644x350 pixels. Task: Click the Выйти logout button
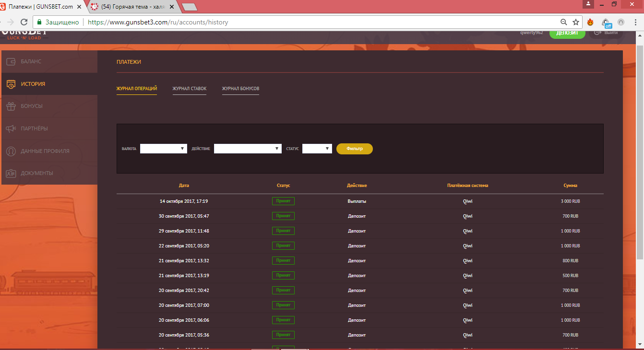606,33
